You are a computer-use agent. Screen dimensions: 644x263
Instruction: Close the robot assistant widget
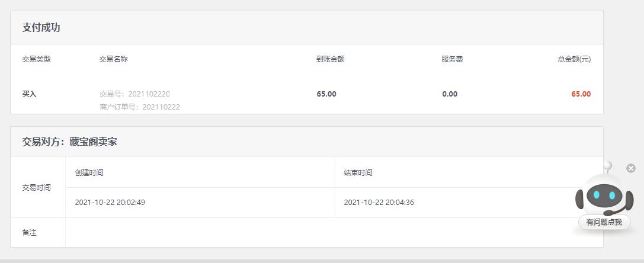pos(631,168)
